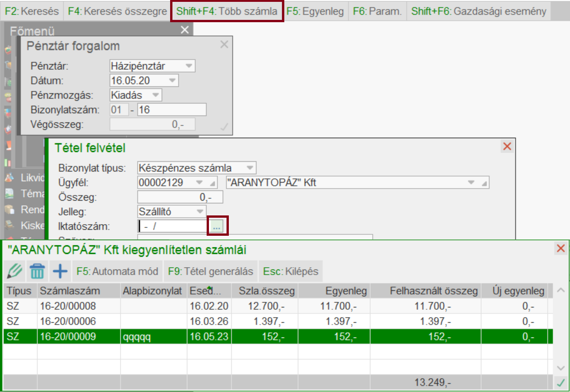Image resolution: width=570 pixels, height=392 pixels.
Task: Click the Likvid sidebar menu icon
Action: tap(9, 178)
